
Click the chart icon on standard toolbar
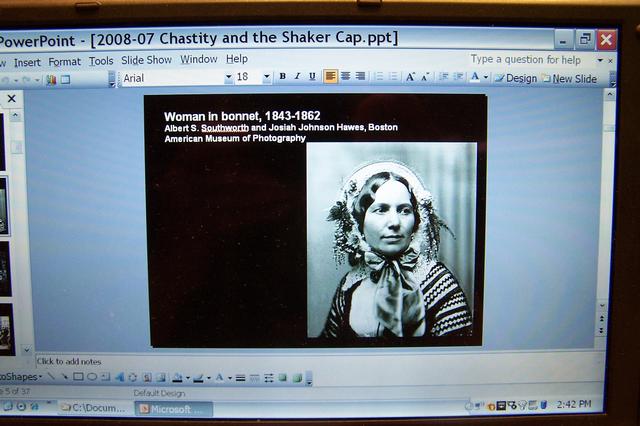pyautogui.click(x=51, y=80)
